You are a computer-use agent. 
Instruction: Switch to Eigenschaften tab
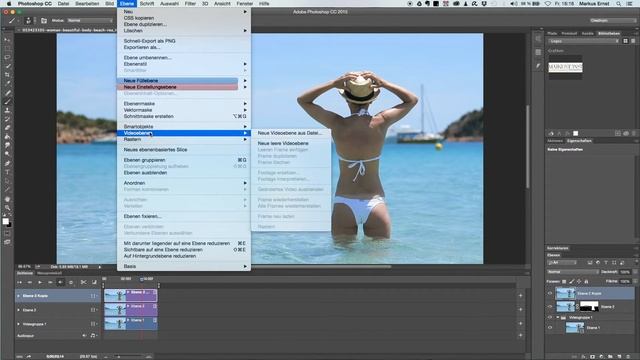point(579,141)
